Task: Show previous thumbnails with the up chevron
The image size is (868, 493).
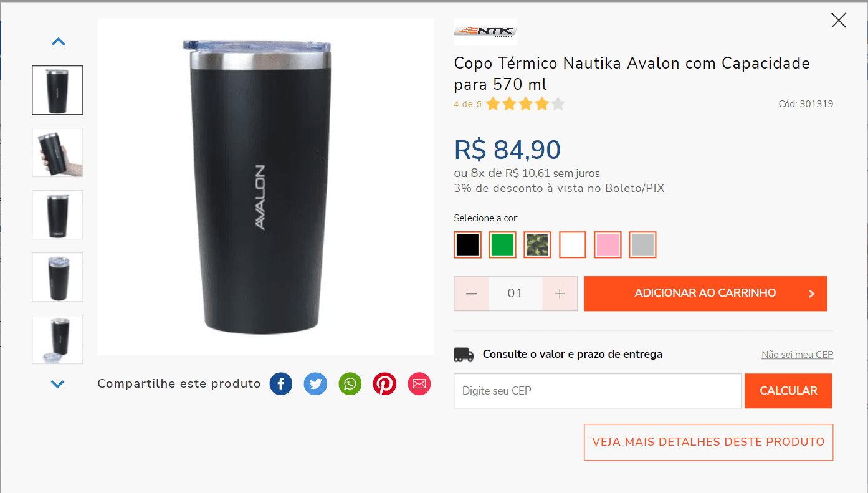Action: 58,42
